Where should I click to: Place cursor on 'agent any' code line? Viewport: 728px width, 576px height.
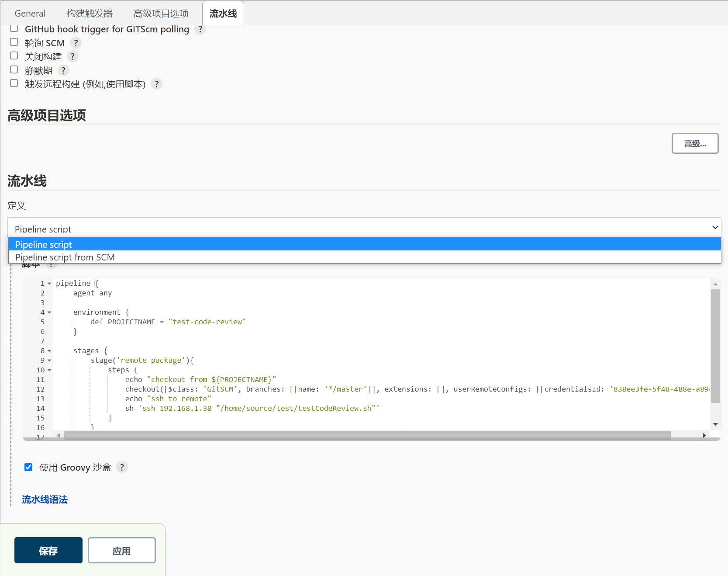(x=93, y=293)
